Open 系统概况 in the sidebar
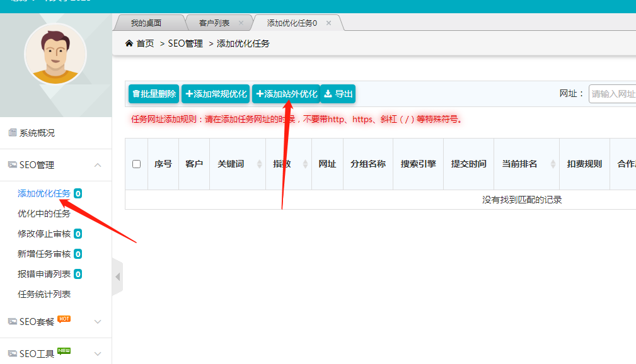 tap(37, 133)
